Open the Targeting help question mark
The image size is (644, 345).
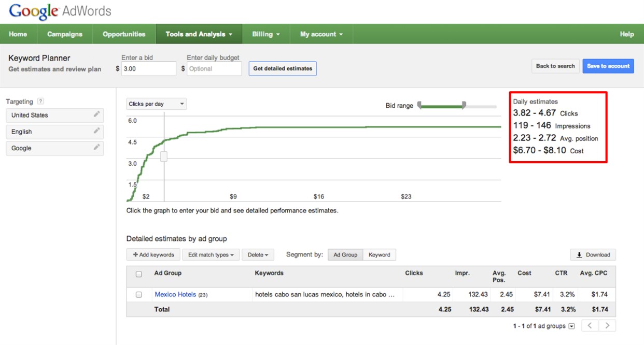(40, 102)
